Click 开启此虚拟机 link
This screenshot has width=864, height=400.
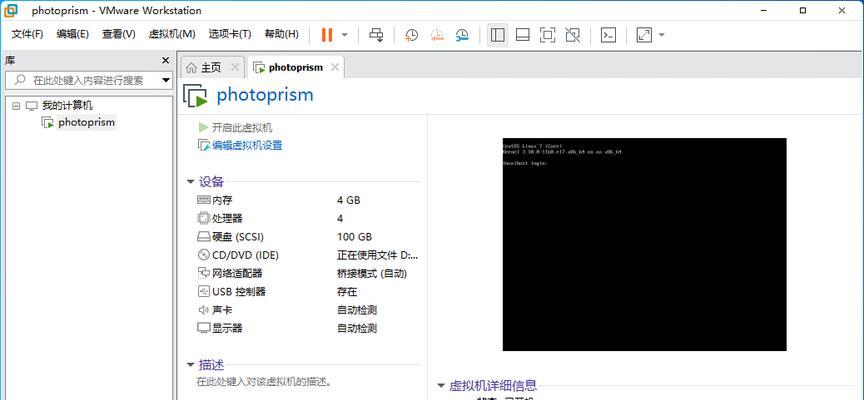pos(242,128)
